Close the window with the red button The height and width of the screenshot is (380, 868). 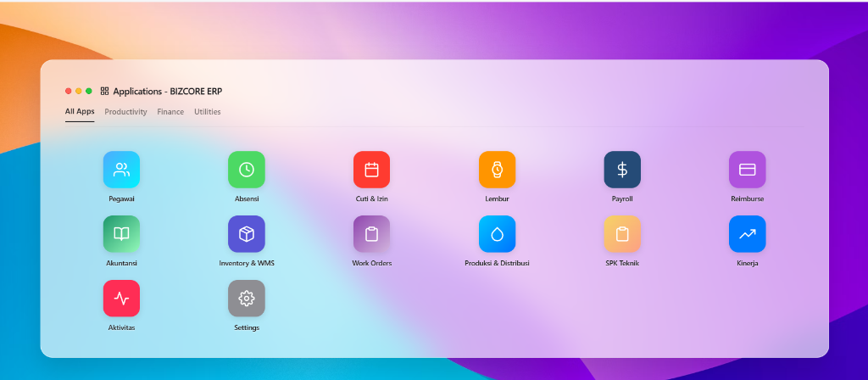coord(69,92)
